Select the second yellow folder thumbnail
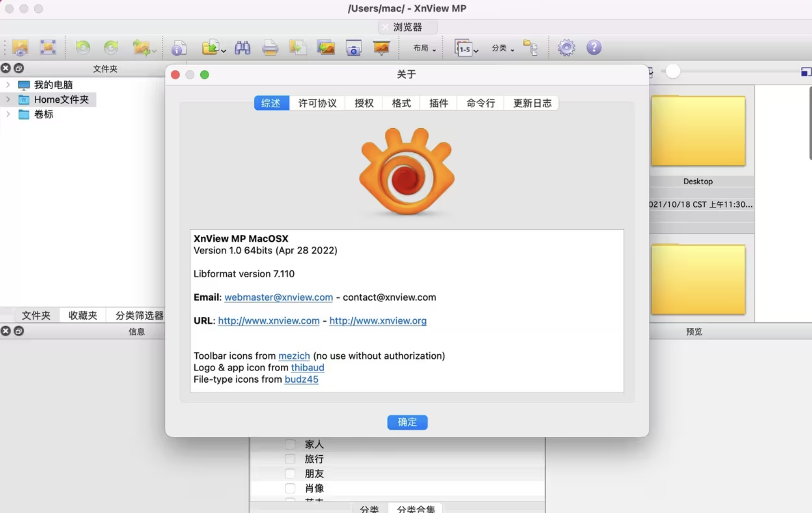812x513 pixels. click(x=698, y=279)
